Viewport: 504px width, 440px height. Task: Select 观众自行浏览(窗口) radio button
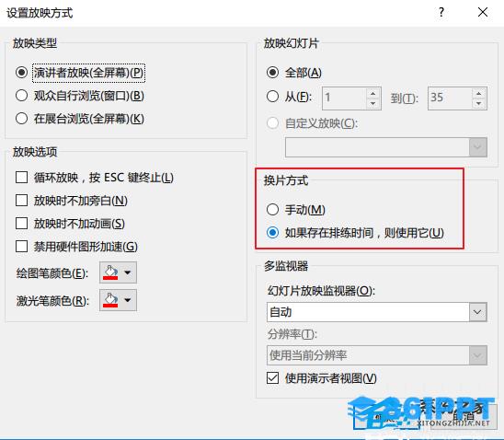coord(21,96)
